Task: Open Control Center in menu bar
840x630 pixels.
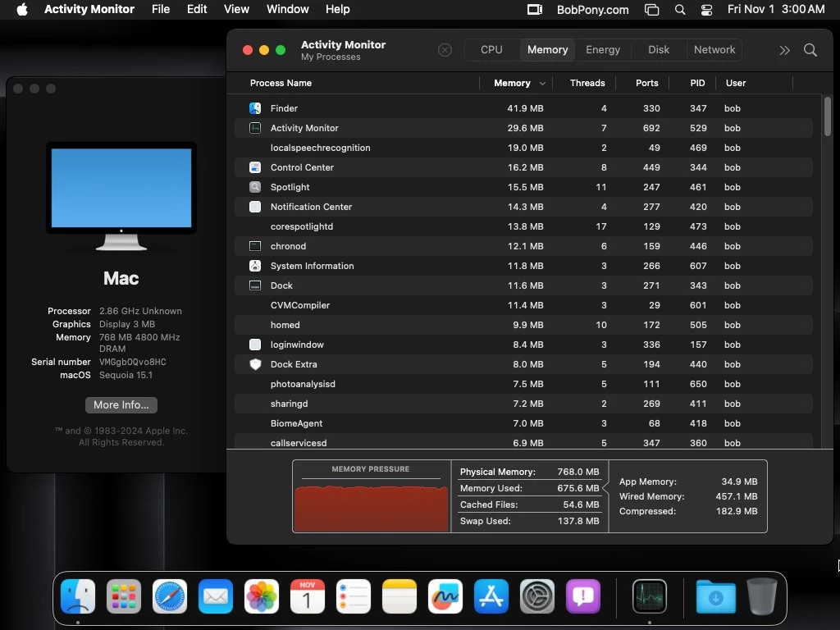Action: coord(706,9)
